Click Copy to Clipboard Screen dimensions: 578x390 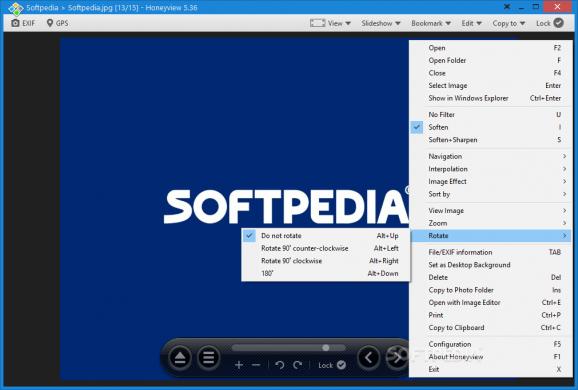tap(491, 327)
